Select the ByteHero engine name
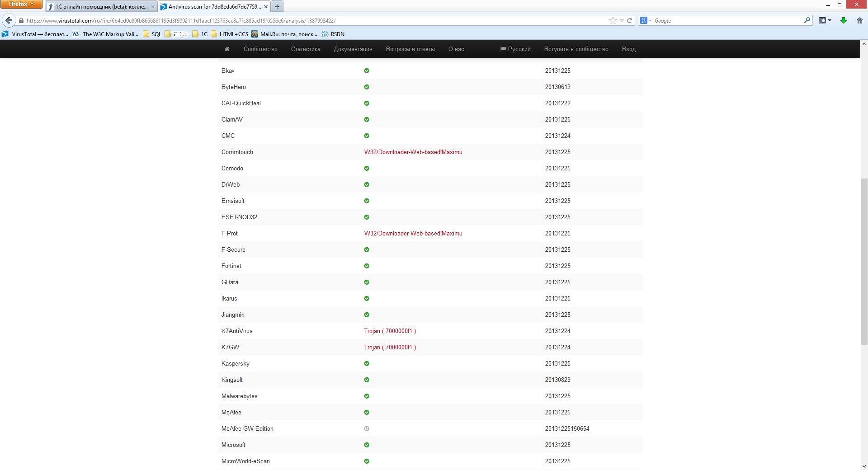The height and width of the screenshot is (470, 868). [x=234, y=87]
